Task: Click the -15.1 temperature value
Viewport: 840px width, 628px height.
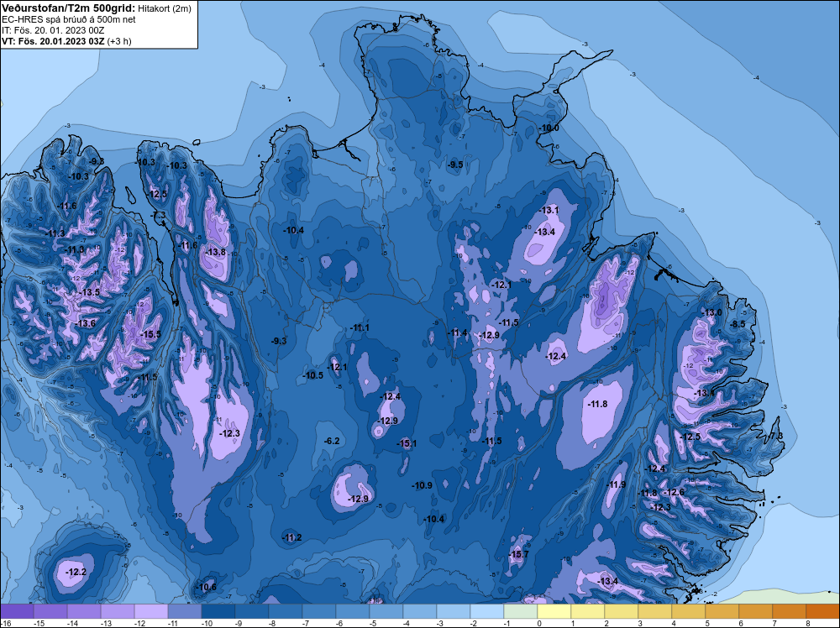Action: 407,443
